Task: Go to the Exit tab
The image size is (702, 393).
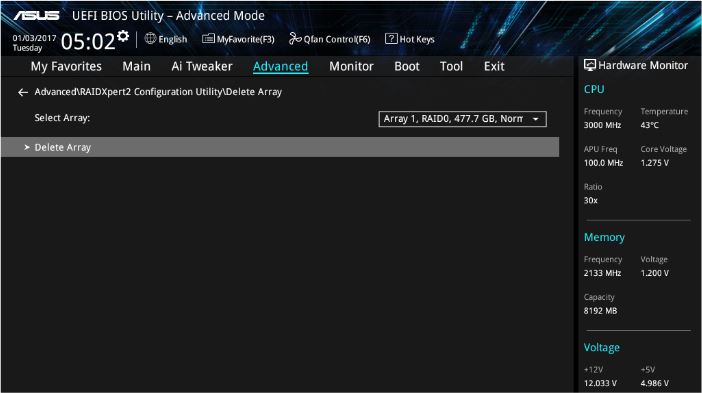Action: point(494,66)
